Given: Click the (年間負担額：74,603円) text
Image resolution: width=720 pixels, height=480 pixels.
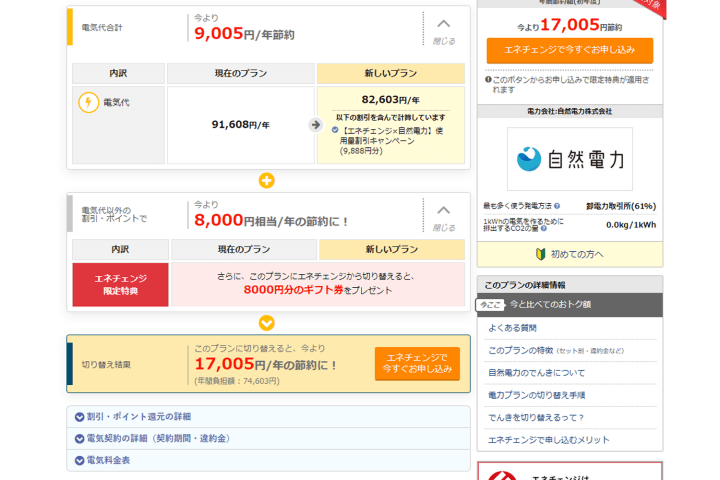Looking at the screenshot, I should [237, 381].
